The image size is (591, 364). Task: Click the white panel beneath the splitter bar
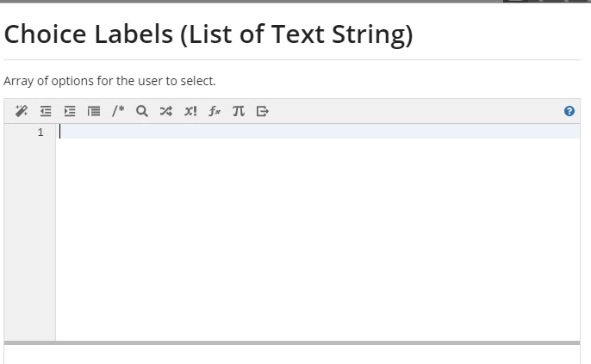[x=292, y=355]
